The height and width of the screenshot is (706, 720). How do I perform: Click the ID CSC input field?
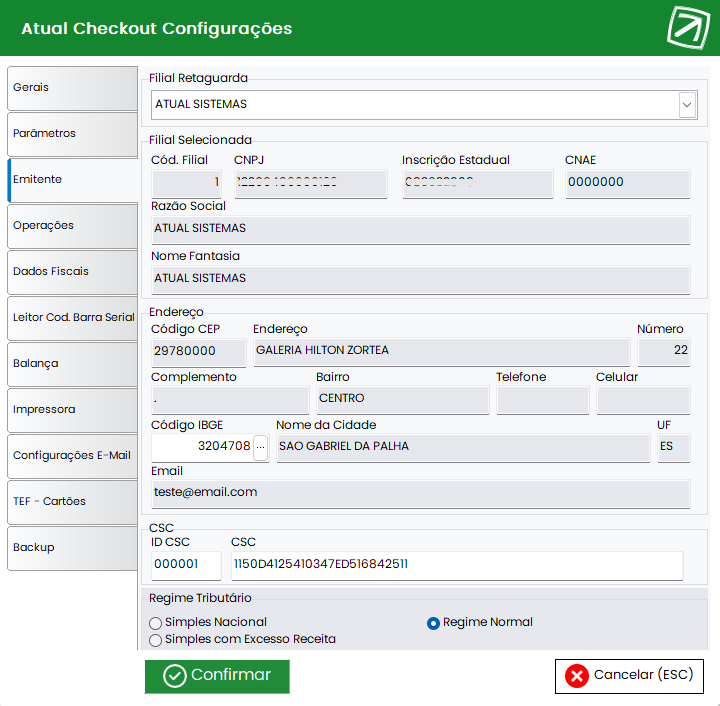point(186,565)
